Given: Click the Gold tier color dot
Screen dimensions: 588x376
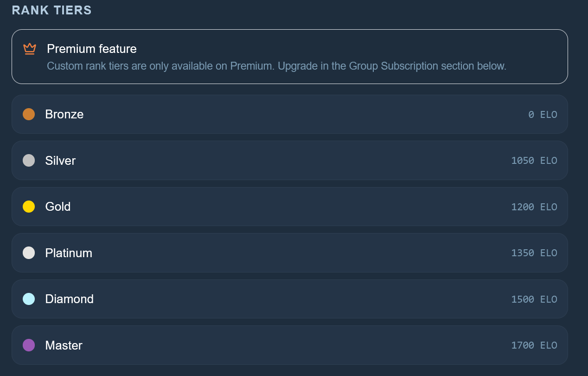Looking at the screenshot, I should pos(29,207).
